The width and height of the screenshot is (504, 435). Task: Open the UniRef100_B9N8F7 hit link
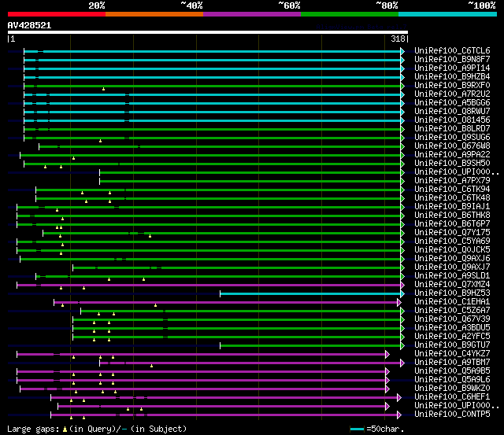(452, 60)
